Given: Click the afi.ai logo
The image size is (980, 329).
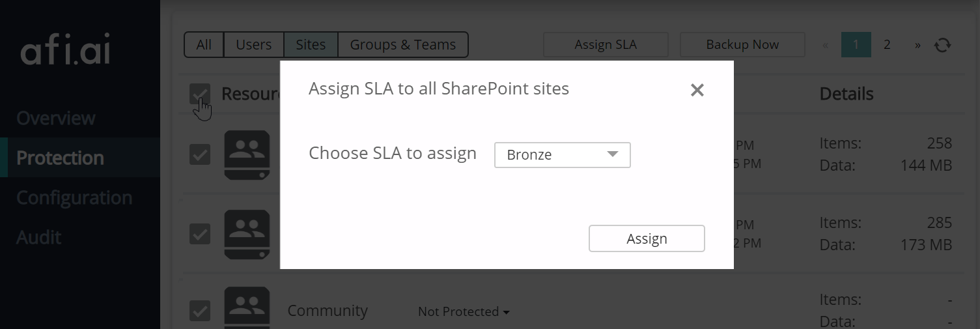Looking at the screenshot, I should [x=65, y=51].
